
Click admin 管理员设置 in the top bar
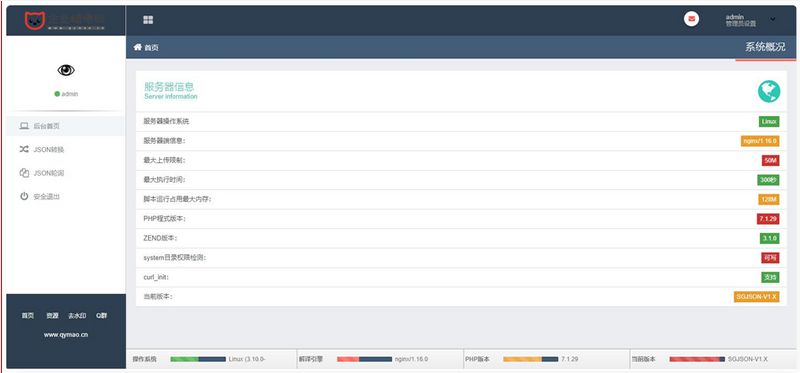pyautogui.click(x=740, y=20)
